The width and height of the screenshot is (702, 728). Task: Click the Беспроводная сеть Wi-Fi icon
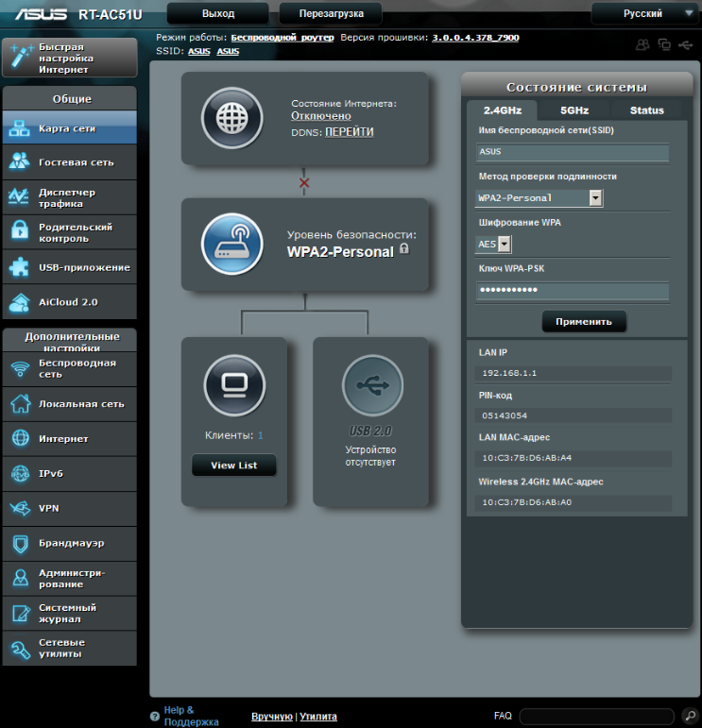point(20,368)
